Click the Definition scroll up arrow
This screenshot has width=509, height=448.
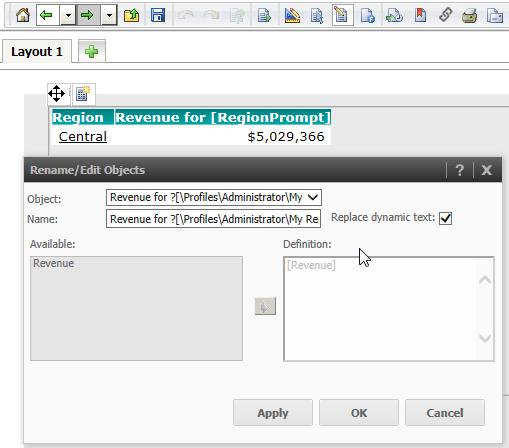coord(485,280)
